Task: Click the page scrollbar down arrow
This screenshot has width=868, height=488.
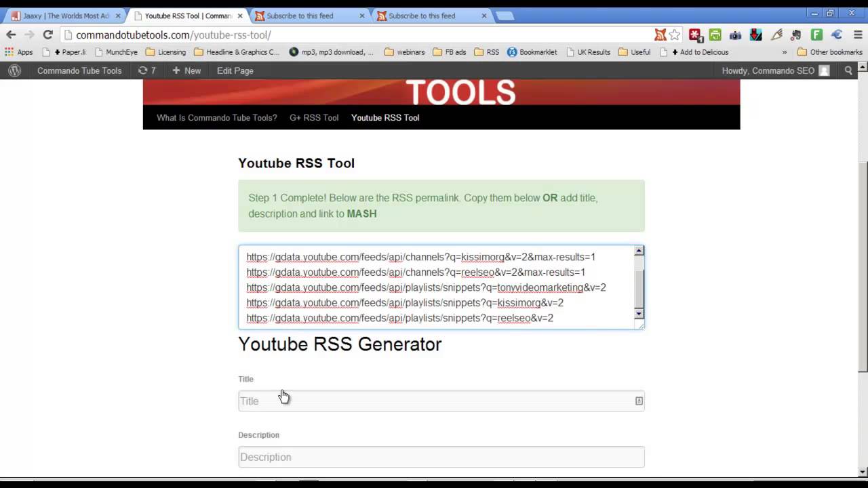Action: coord(863,472)
